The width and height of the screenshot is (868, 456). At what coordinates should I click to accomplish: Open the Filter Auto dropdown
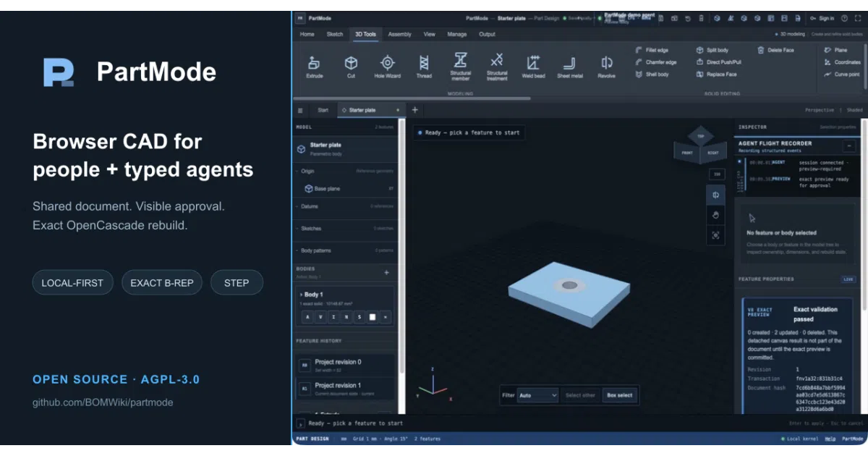539,395
